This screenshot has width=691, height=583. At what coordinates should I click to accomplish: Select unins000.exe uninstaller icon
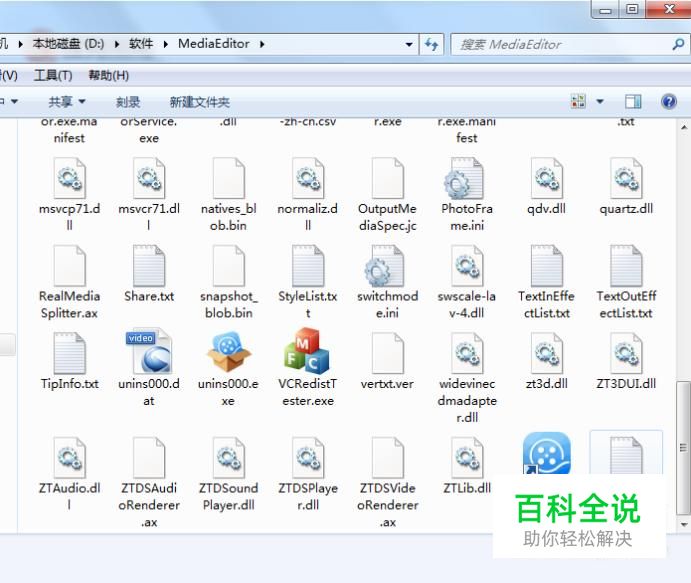pos(228,352)
